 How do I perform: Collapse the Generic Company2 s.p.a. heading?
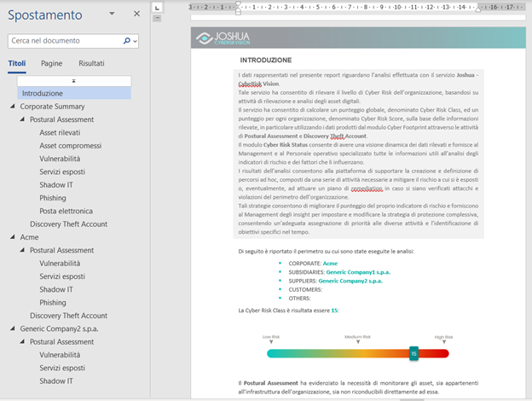pos(13,328)
